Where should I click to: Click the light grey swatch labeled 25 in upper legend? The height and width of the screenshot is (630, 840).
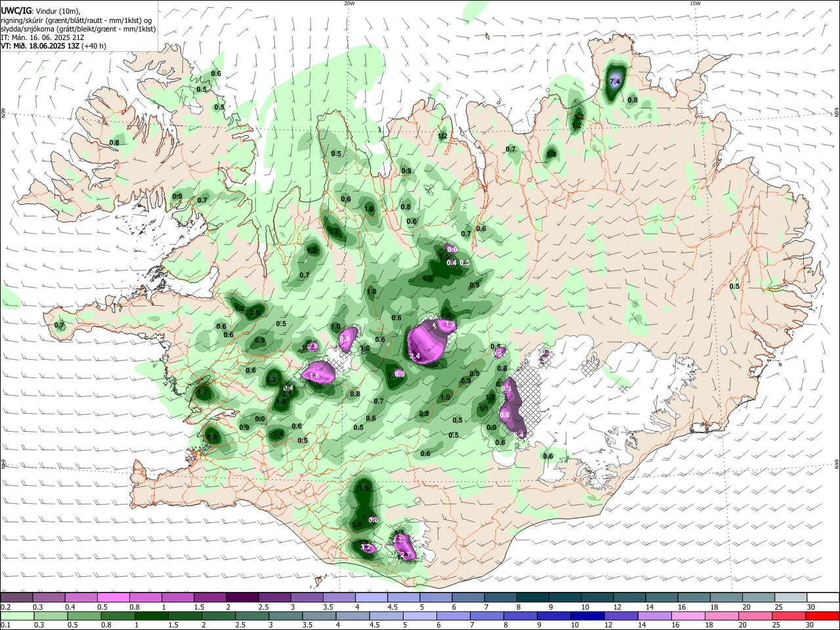click(791, 597)
